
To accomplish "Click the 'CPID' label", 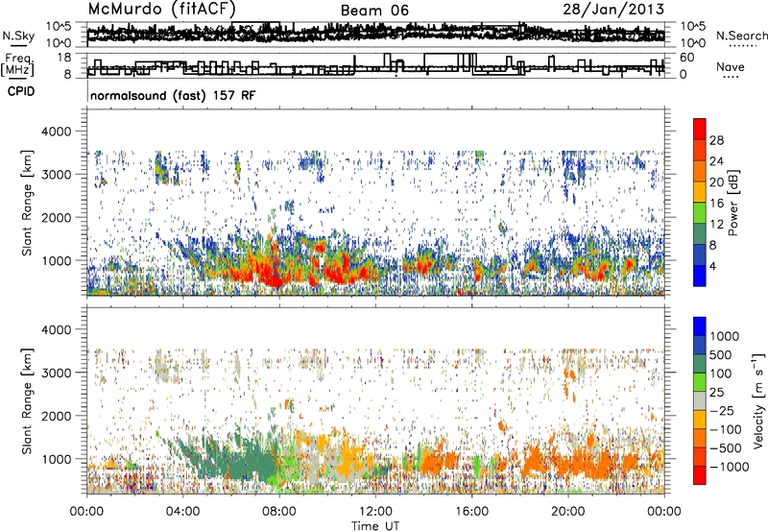I will (21, 91).
